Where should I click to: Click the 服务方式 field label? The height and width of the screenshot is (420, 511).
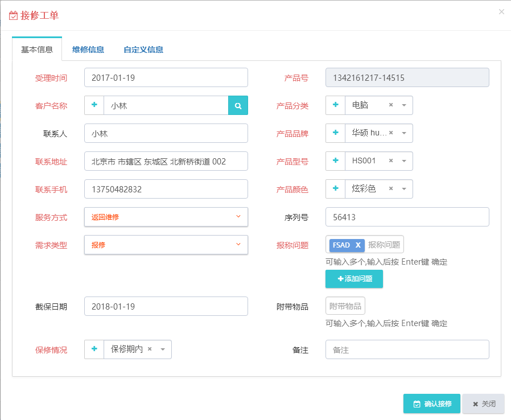point(51,217)
